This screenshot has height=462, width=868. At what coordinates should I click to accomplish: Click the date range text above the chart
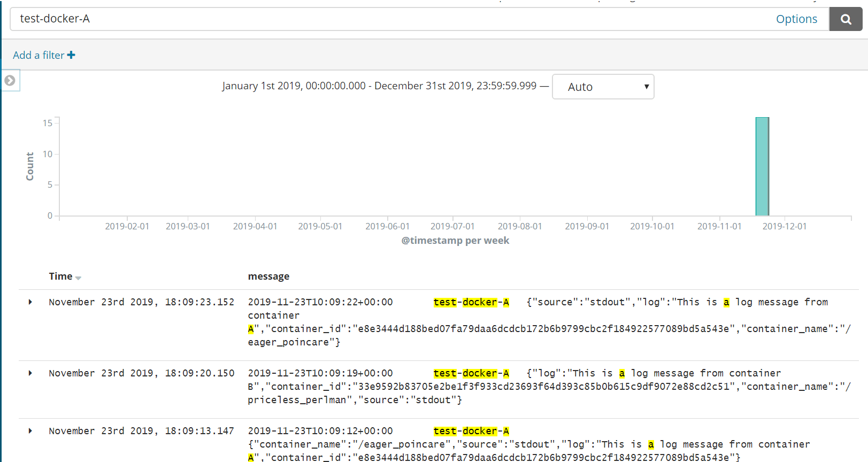[x=379, y=86]
